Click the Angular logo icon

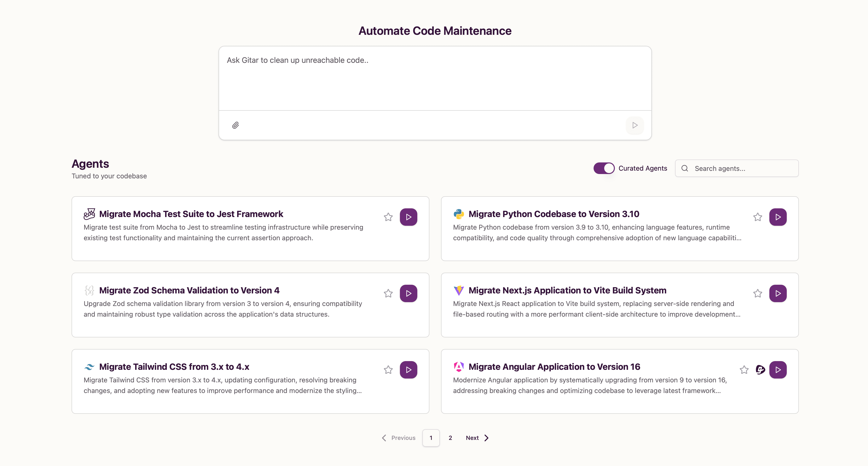[x=459, y=367]
